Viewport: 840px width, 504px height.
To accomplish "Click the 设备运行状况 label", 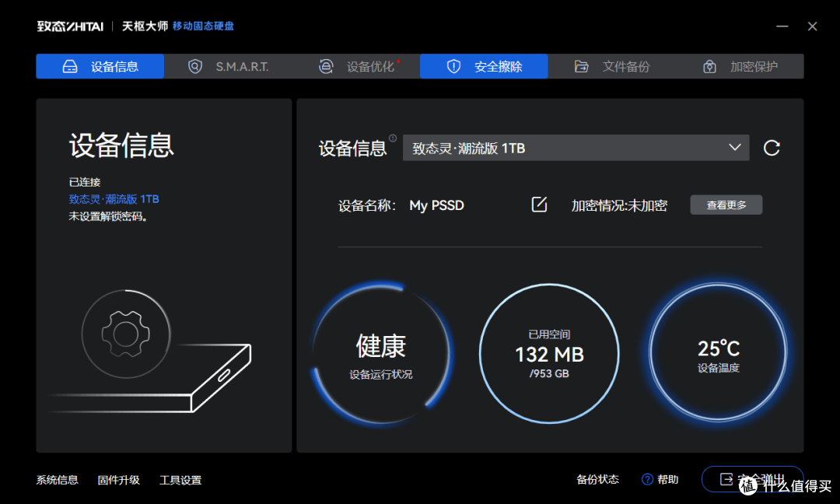I will [x=381, y=374].
